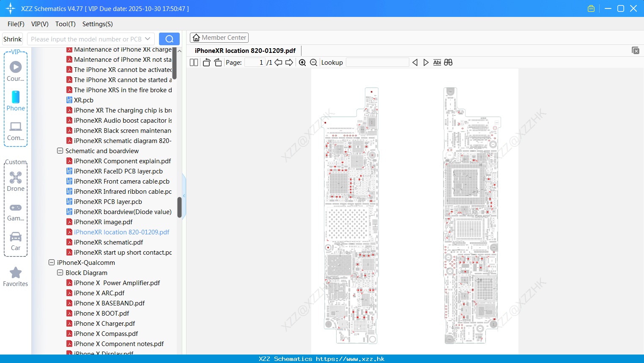Click the right board diagram in PDF
The width and height of the screenshot is (644, 363).
coord(472,216)
